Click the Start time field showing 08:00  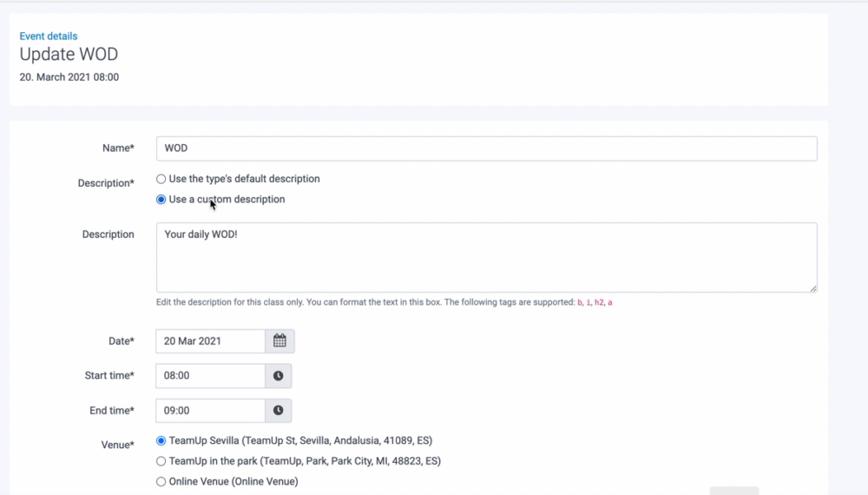[211, 376]
